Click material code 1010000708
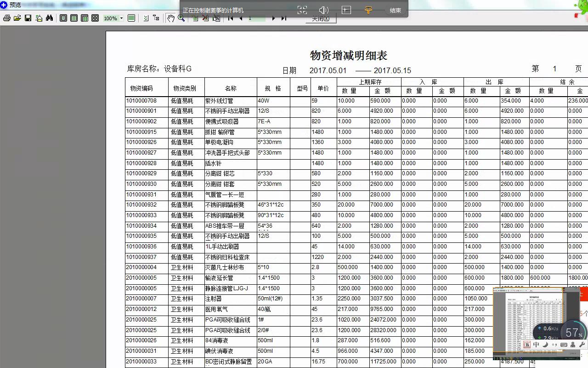This screenshot has width=588, height=368. (141, 101)
